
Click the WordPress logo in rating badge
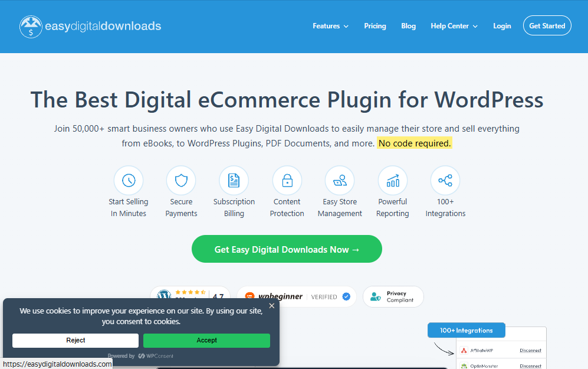pos(164,294)
